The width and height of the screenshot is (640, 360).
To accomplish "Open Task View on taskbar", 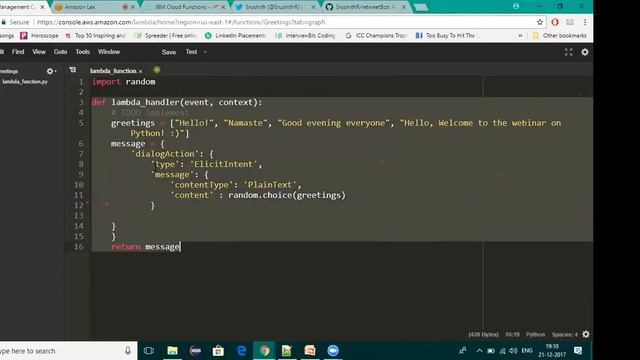I will pos(149,351).
